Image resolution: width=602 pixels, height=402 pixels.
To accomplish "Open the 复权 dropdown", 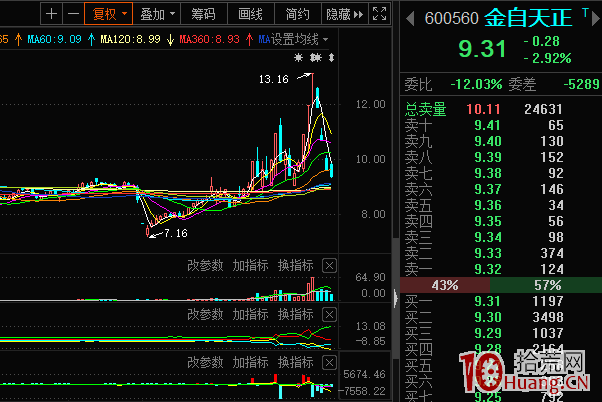I will (109, 14).
